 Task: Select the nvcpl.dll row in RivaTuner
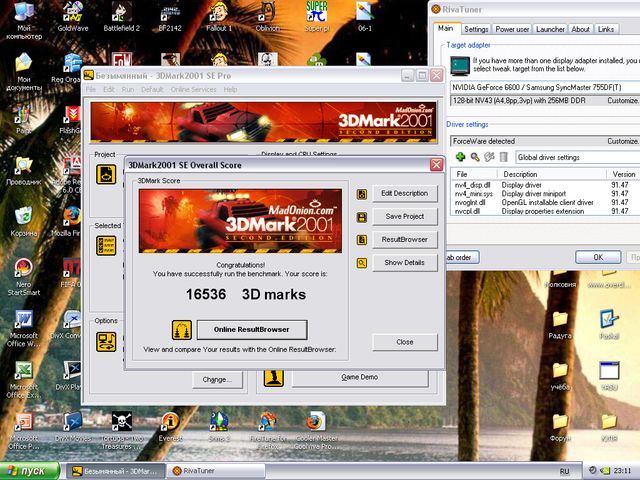545,211
